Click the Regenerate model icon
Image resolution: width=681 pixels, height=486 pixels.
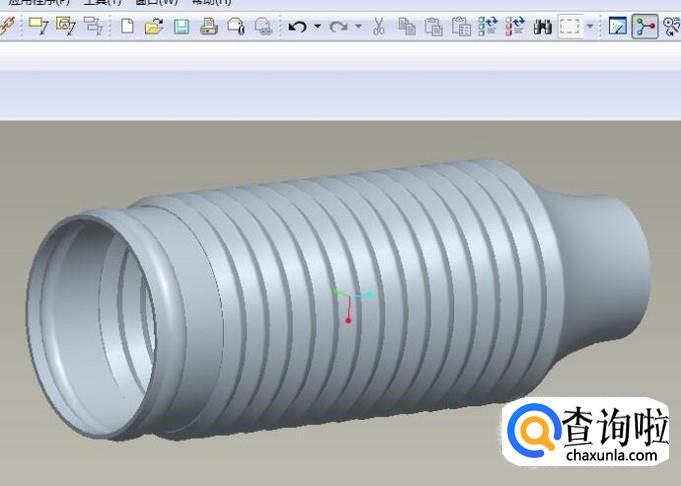click(488, 27)
